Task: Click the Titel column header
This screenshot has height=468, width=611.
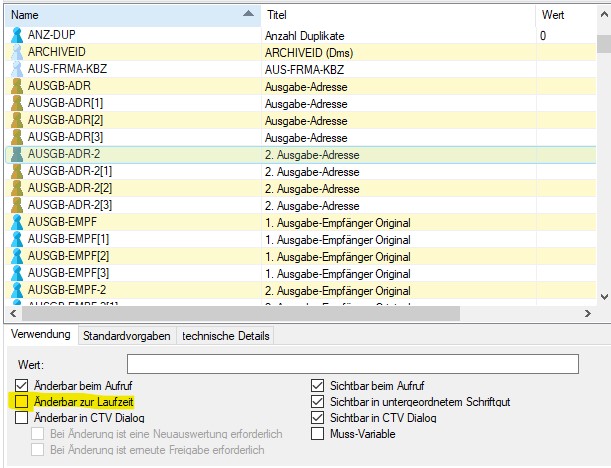Action: click(395, 15)
